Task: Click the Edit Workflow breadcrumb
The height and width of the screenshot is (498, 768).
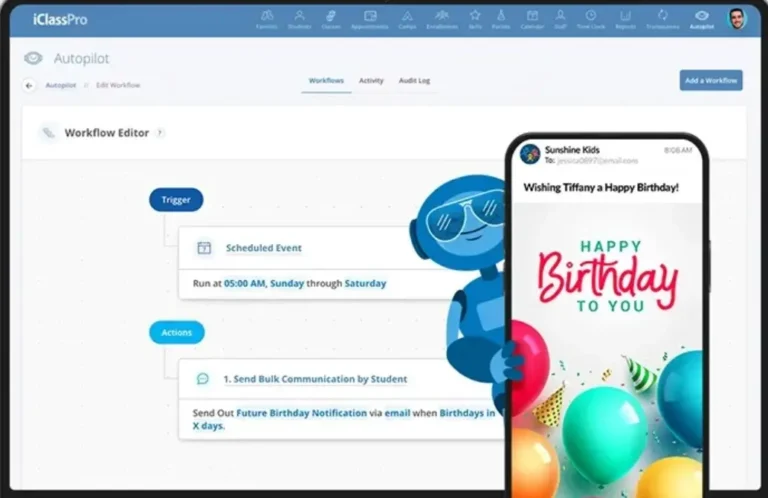Action: pos(118,85)
